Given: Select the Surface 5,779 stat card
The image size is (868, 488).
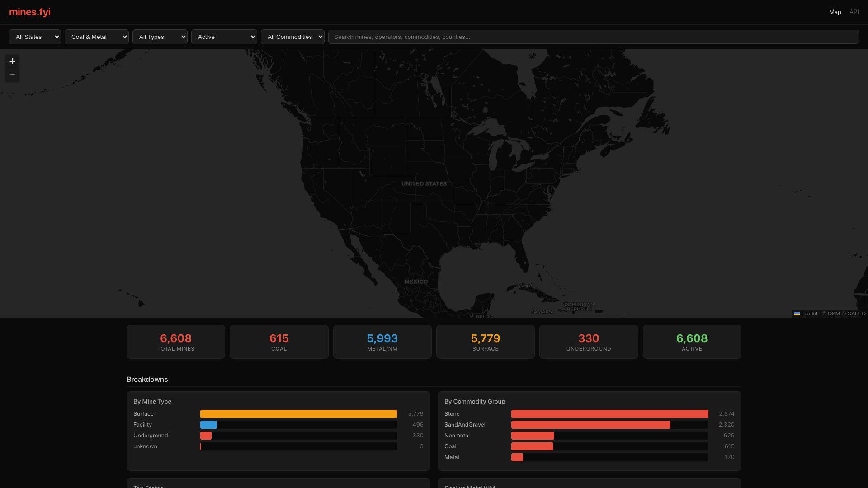Looking at the screenshot, I should (486, 342).
